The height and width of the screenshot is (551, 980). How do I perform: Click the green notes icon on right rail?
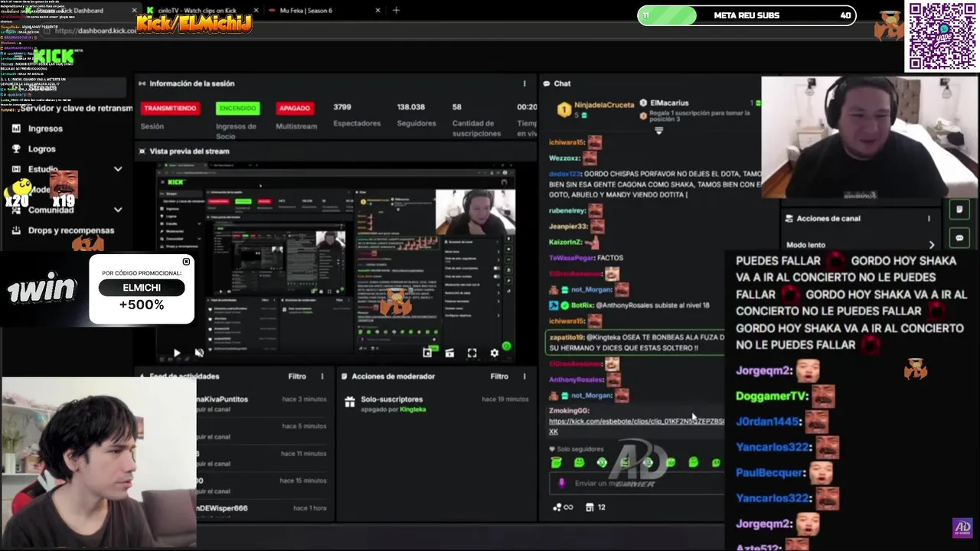coord(959,209)
